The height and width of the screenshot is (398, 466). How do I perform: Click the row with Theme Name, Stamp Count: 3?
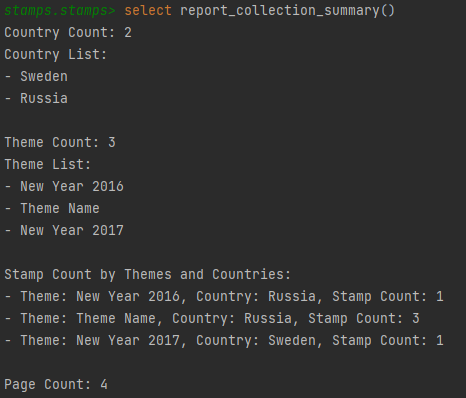click(x=212, y=319)
